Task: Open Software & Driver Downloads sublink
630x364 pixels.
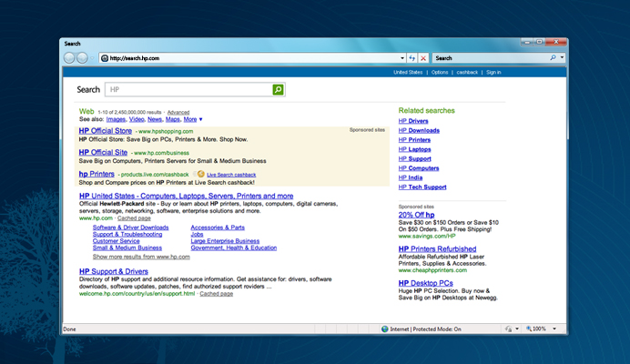Action: point(130,227)
